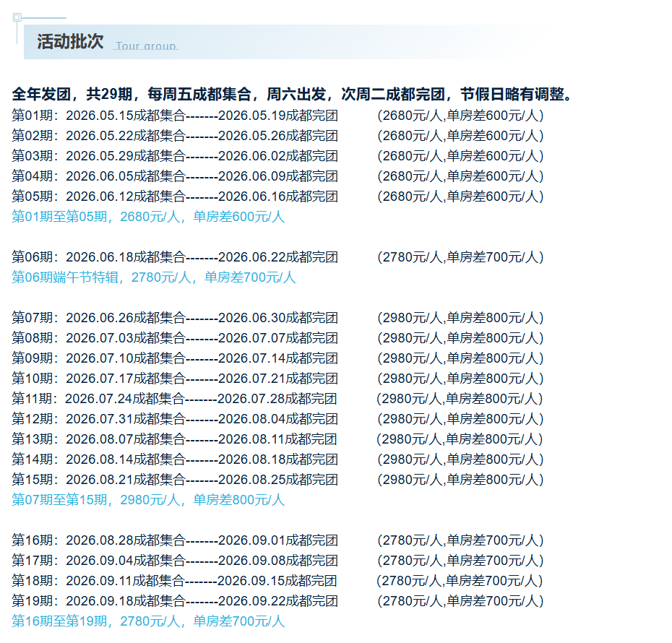672x643 pixels.
Task: Select the 第16期 2026.08.28 tour row
Action: tap(277, 540)
